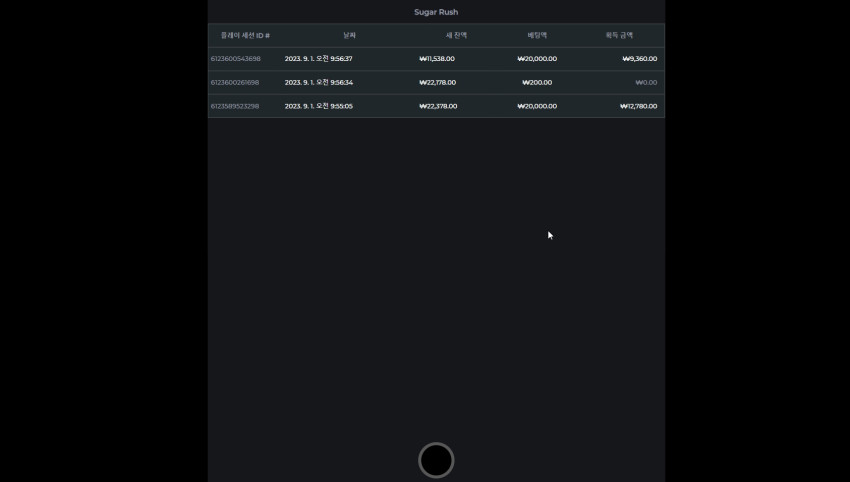The height and width of the screenshot is (482, 850).
Task: Click win amount ₩12,780.00
Action: coord(639,106)
